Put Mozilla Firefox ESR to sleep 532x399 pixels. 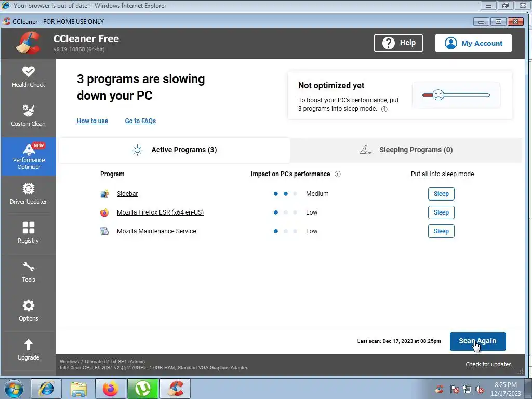click(441, 212)
